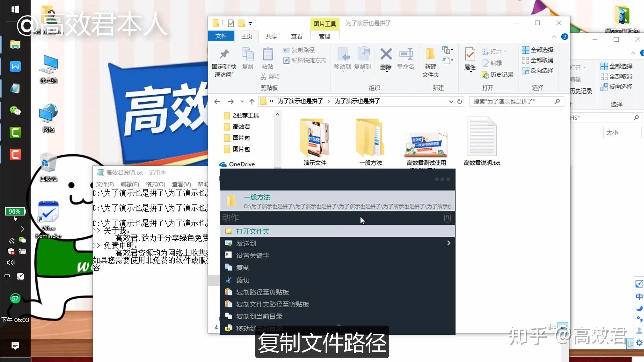This screenshot has width=644, height=362.
Task: Click the Forward navigation arrow
Action: pyautogui.click(x=231, y=101)
